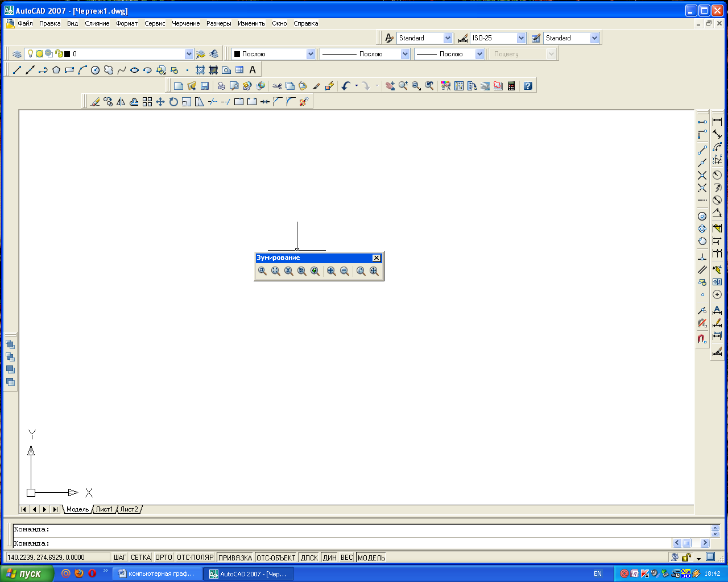Click the Plot (print) icon
The height and width of the screenshot is (582, 728).
221,86
